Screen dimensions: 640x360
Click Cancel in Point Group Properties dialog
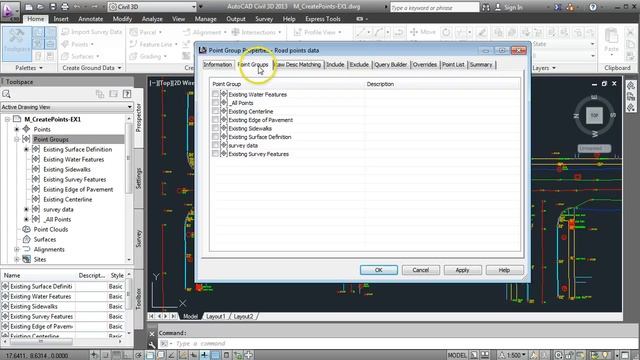(x=420, y=270)
